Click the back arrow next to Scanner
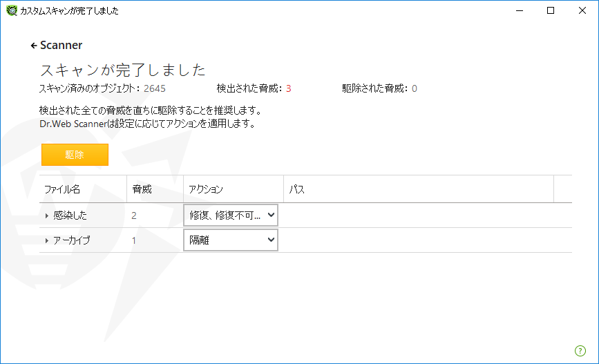 click(x=34, y=46)
